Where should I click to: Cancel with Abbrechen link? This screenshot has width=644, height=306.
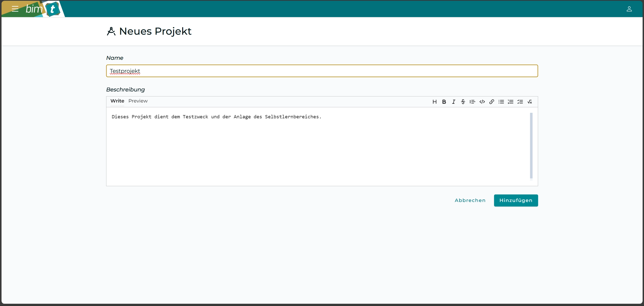[x=470, y=200]
